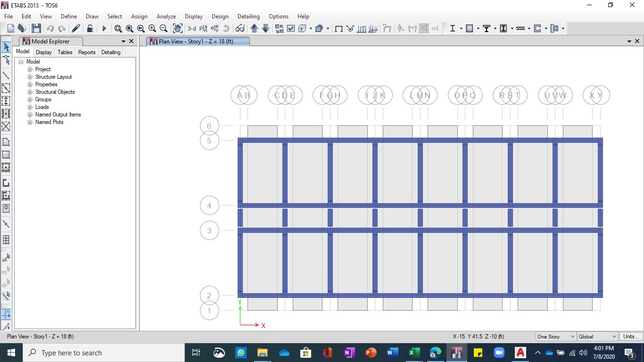Open the One Story dropdown

pos(556,337)
